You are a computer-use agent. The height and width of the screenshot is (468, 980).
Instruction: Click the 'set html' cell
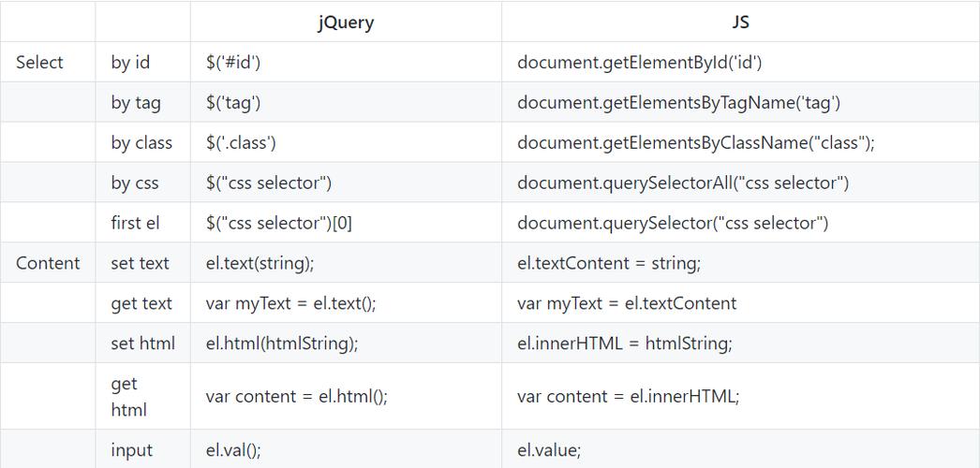click(x=143, y=343)
